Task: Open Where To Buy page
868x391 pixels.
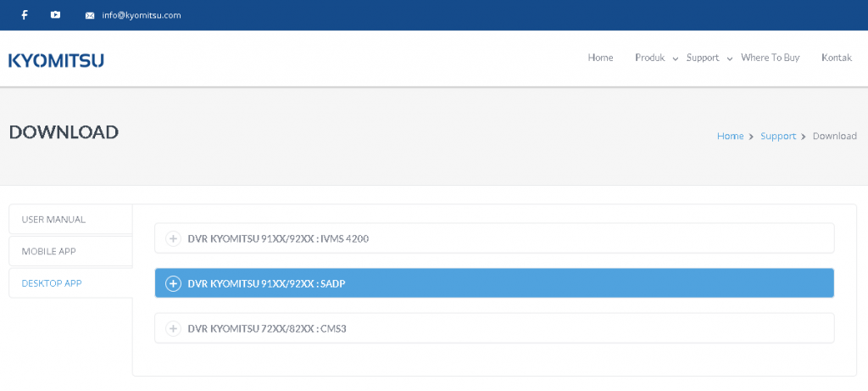Action: point(770,58)
